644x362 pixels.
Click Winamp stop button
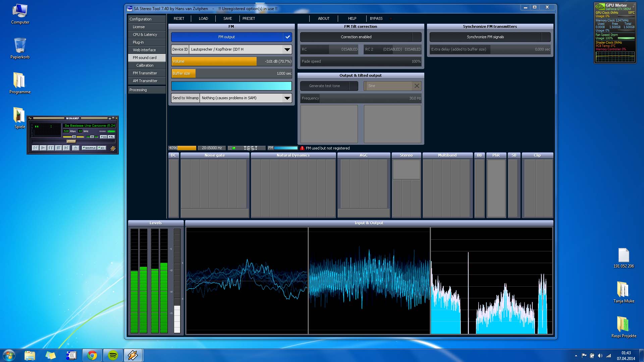(x=59, y=148)
